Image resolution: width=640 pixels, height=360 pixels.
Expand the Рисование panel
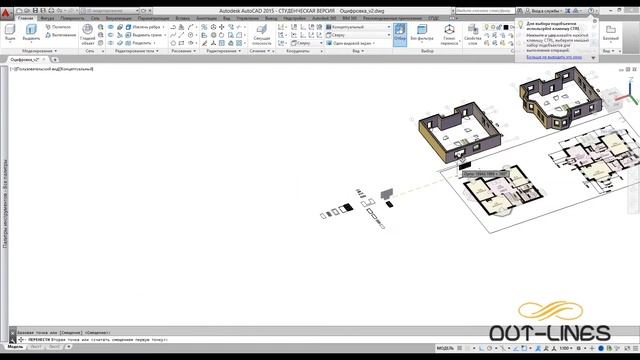click(183, 51)
